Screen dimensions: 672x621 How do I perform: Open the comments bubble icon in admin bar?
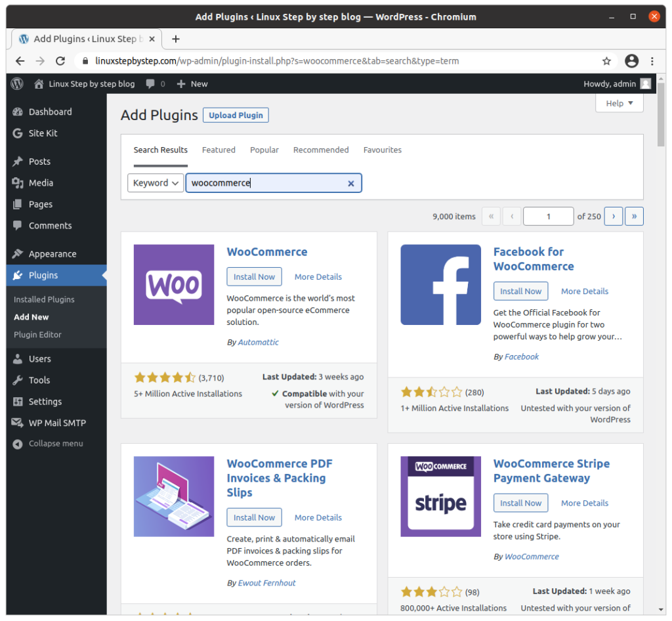[150, 83]
